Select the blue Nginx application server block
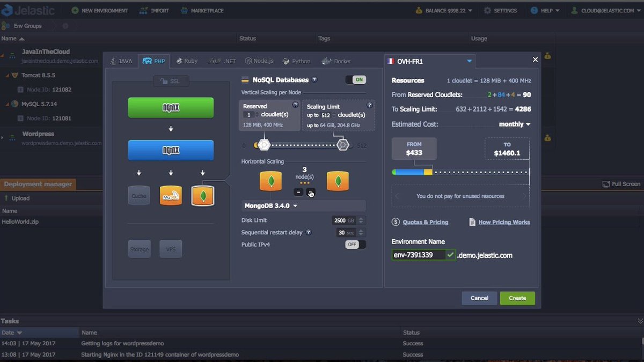This screenshot has width=644, height=362. coord(171,151)
